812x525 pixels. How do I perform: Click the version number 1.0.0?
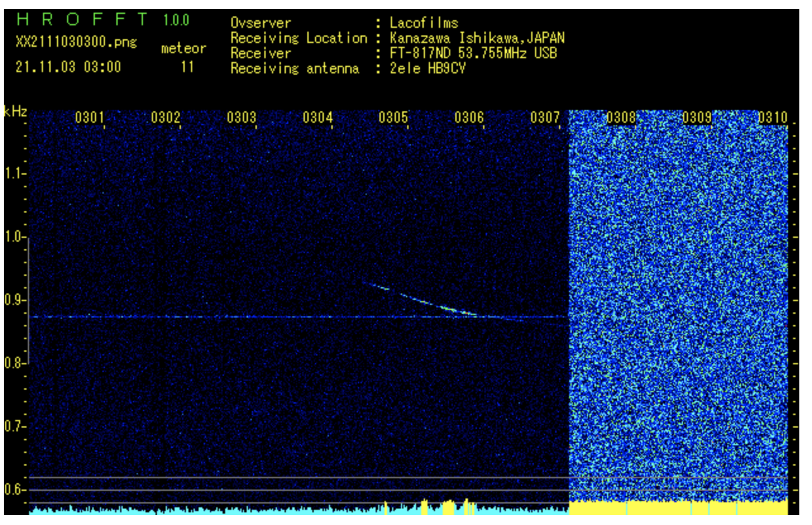[176, 20]
